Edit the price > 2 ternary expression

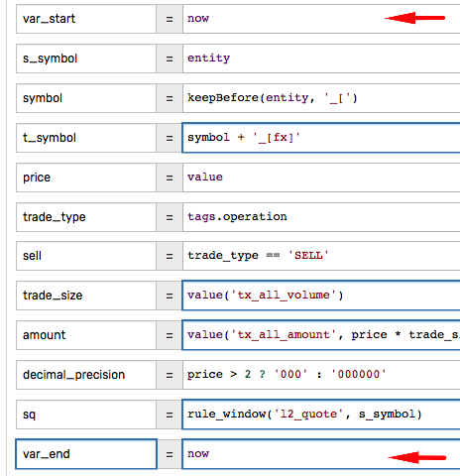[321, 375]
